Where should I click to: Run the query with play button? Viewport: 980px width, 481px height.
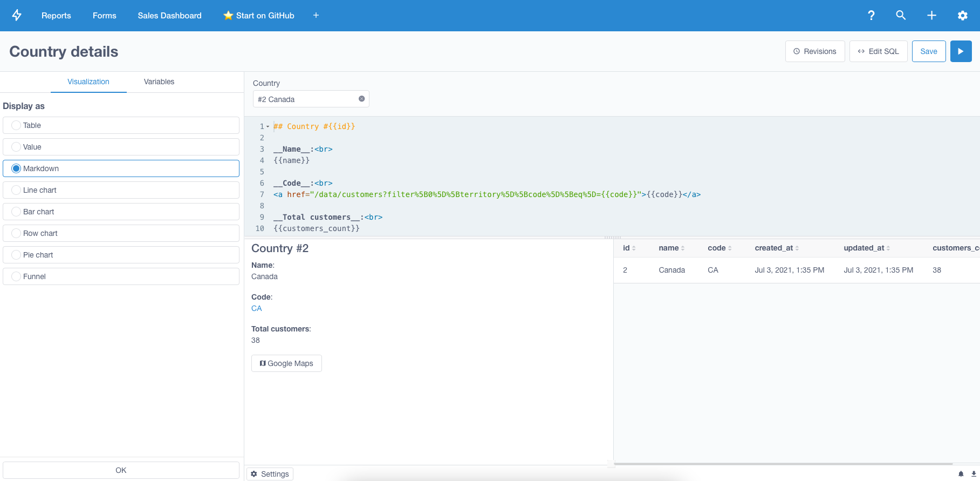[x=961, y=51]
